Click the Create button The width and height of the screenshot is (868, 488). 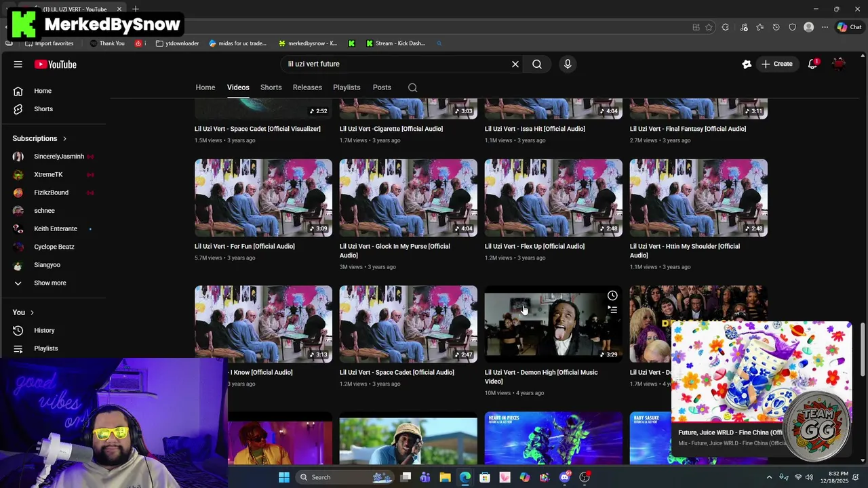776,64
